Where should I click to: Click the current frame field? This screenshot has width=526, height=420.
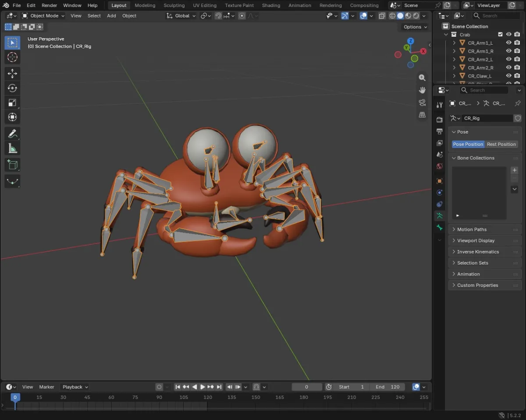coord(306,387)
